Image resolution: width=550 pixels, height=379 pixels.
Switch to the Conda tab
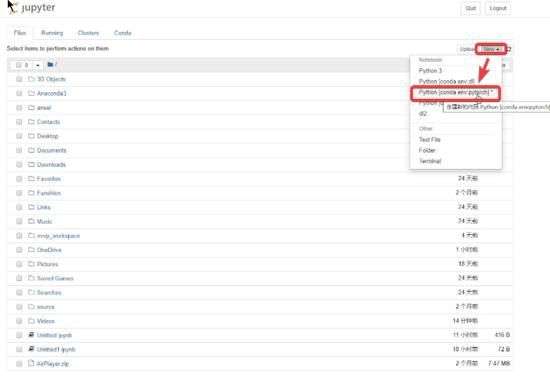pyautogui.click(x=122, y=33)
